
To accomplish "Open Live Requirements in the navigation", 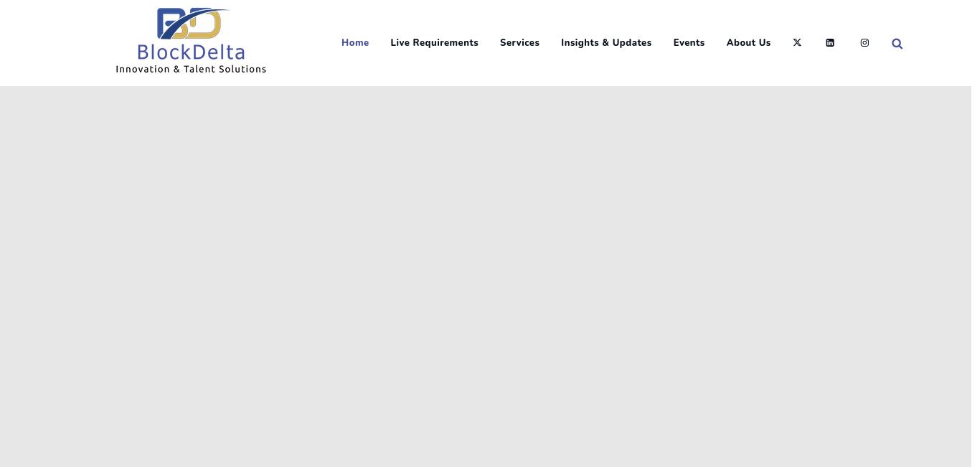I will tap(434, 43).
